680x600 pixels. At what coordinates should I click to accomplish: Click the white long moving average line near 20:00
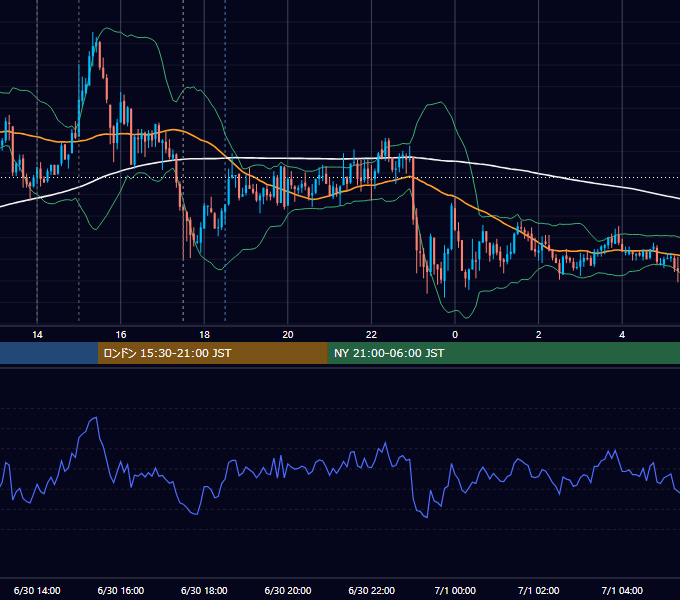[x=288, y=159]
